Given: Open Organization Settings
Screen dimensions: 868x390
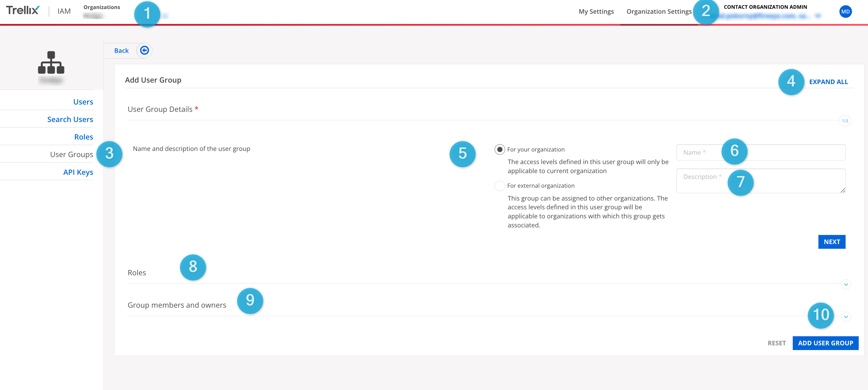Looking at the screenshot, I should point(659,11).
